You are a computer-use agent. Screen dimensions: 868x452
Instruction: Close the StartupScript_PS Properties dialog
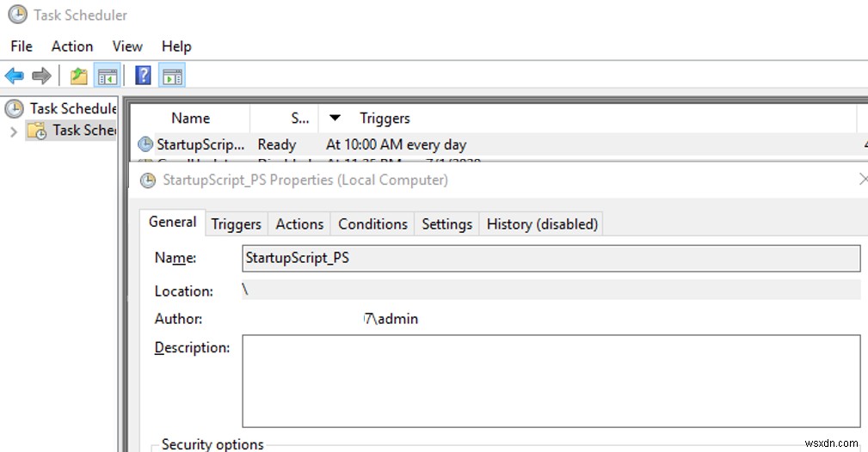tap(863, 180)
